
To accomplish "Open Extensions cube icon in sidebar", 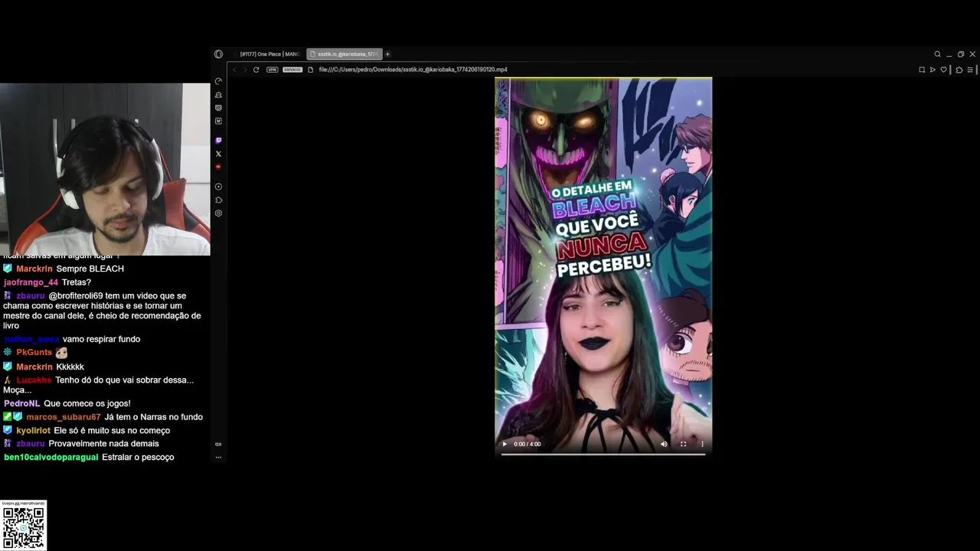I will (x=218, y=200).
